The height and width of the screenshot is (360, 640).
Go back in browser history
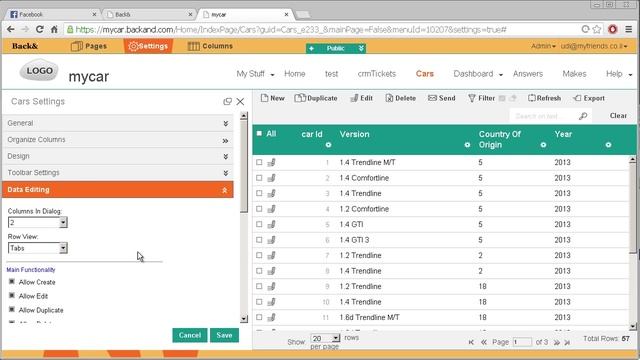11,29
